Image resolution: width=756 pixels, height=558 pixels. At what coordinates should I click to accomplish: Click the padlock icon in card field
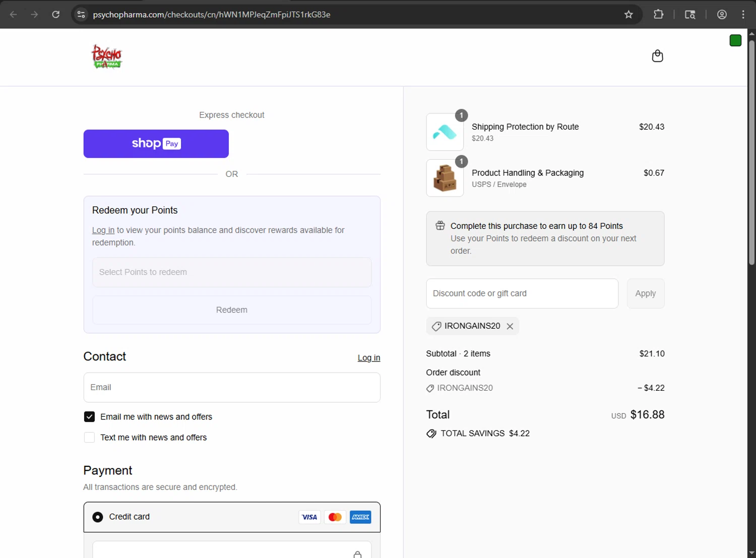click(357, 554)
